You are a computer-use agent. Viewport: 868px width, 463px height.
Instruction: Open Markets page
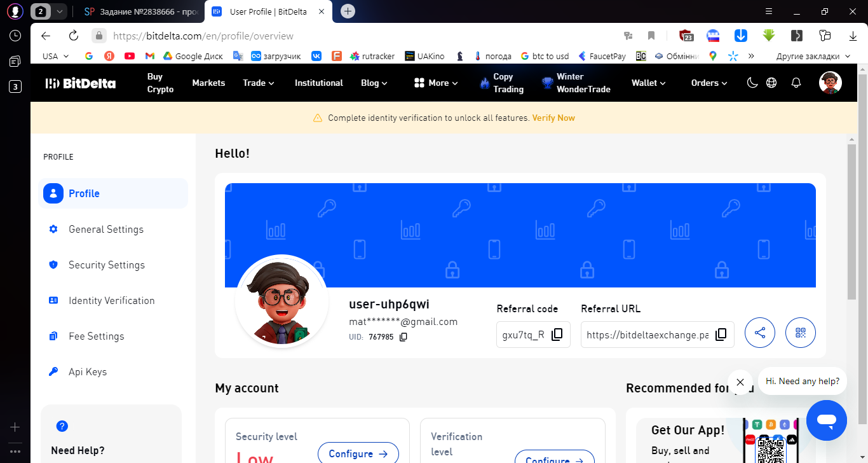tap(208, 83)
